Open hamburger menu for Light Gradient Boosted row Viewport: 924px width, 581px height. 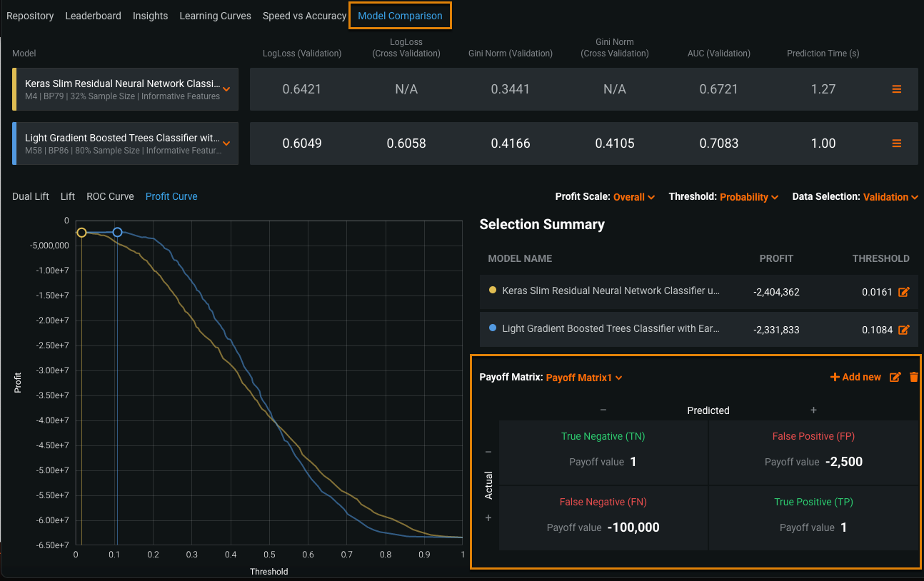(x=896, y=143)
